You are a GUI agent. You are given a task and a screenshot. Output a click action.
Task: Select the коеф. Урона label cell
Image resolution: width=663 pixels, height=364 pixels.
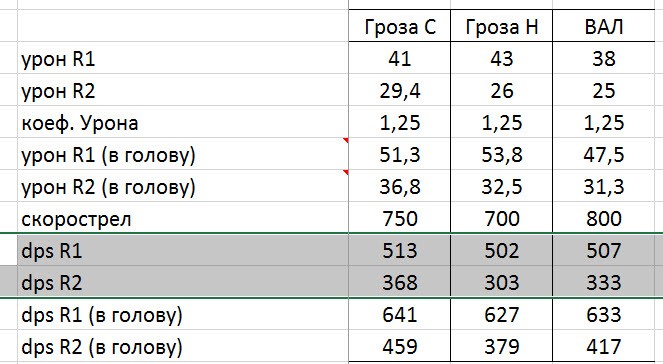(x=183, y=123)
